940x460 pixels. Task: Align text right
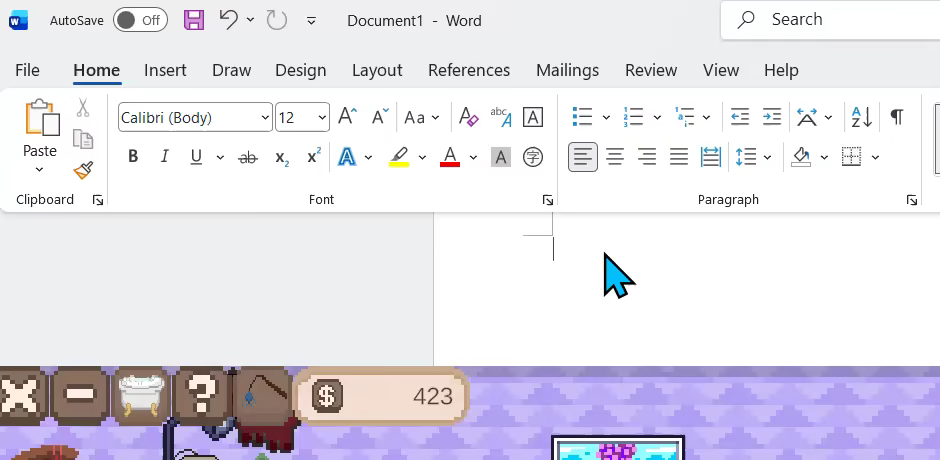click(x=647, y=157)
